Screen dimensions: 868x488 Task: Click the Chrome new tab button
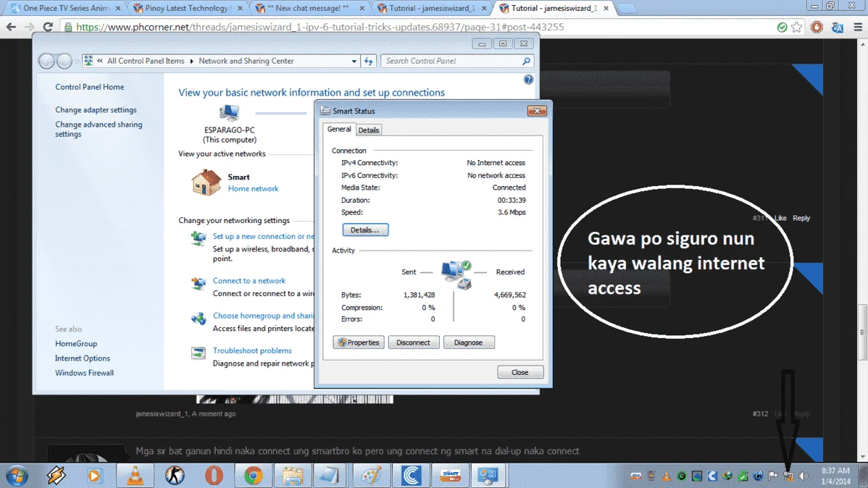(627, 8)
